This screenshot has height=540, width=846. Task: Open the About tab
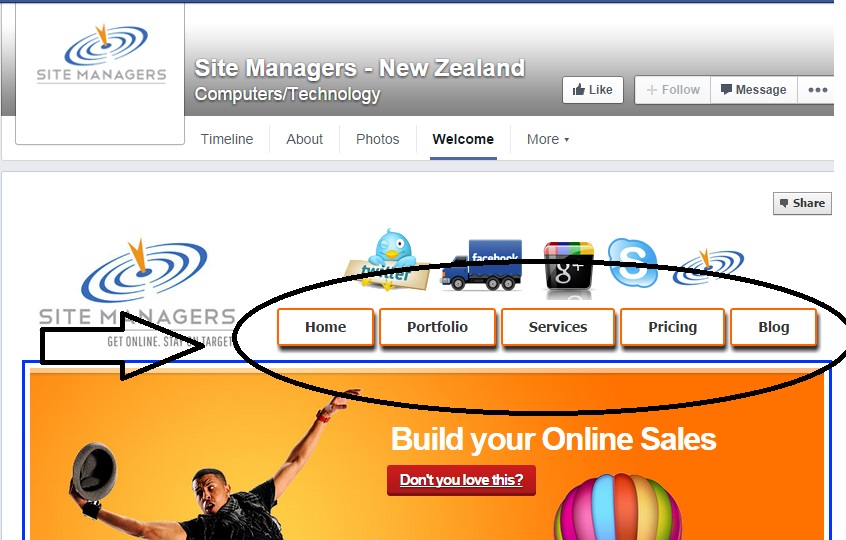click(x=304, y=139)
